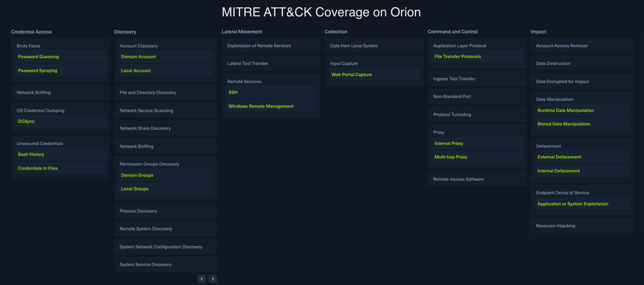Click the previous page arrow icon
Viewport: 644px width, 285px height.
click(x=202, y=279)
